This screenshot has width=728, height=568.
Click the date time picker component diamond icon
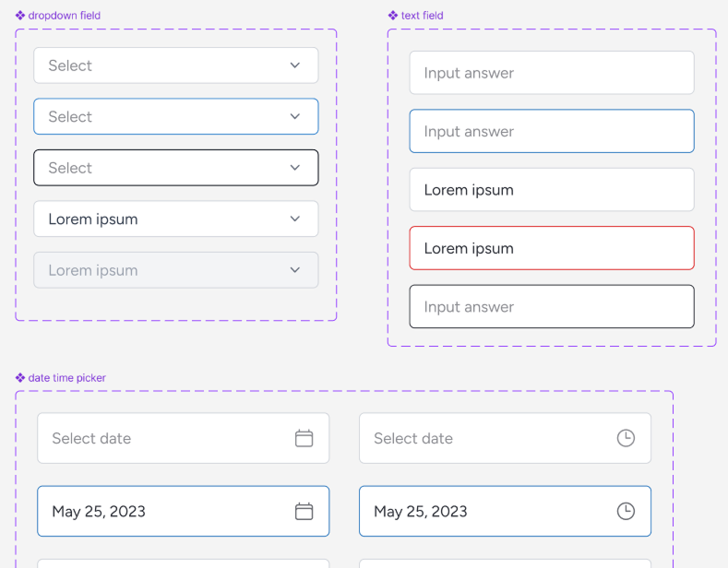pos(20,378)
